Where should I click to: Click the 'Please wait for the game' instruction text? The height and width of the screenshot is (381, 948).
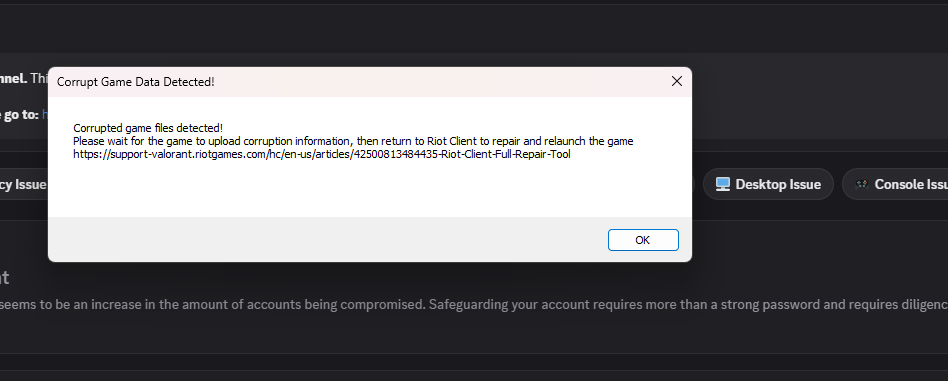click(x=353, y=141)
